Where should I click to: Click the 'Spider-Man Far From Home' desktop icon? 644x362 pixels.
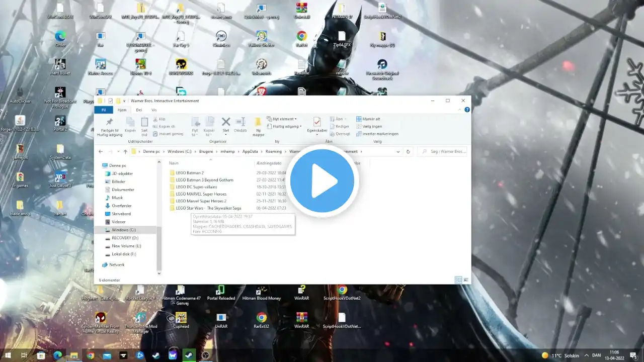(x=101, y=323)
